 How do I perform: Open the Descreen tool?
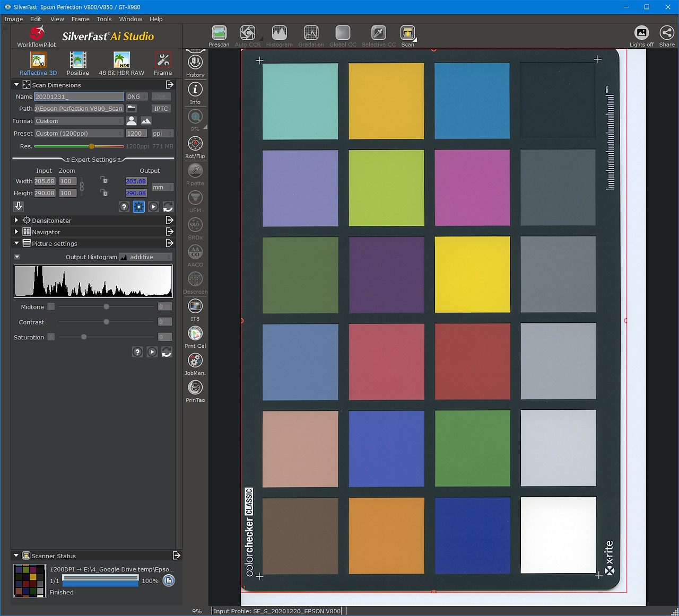click(x=195, y=279)
